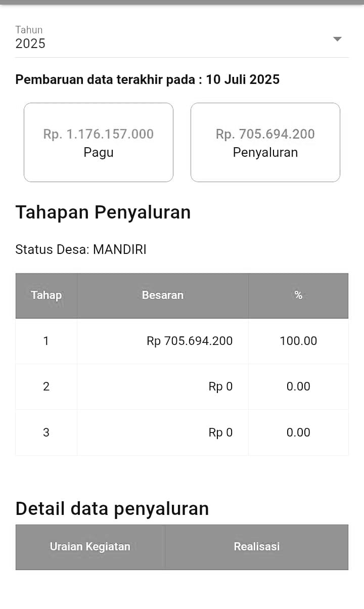Click the Status Desa: MANDIRI text
The height and width of the screenshot is (609, 364).
coord(81,249)
